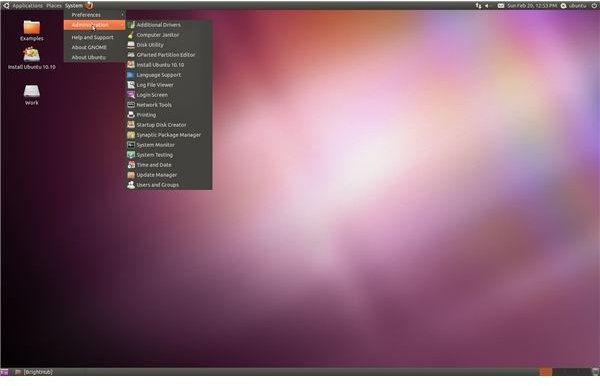Select System Monitor text entry
600x386 pixels.
pyautogui.click(x=155, y=145)
